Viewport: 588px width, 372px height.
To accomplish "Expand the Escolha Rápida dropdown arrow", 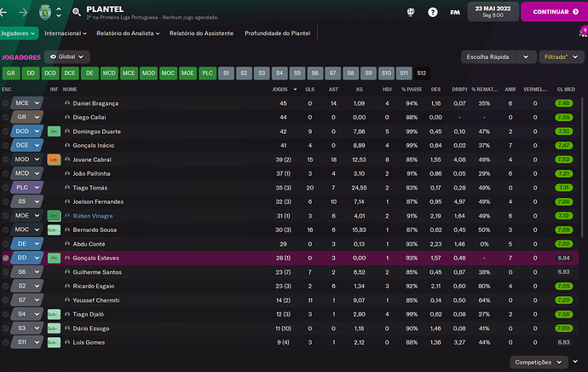I will coord(526,57).
